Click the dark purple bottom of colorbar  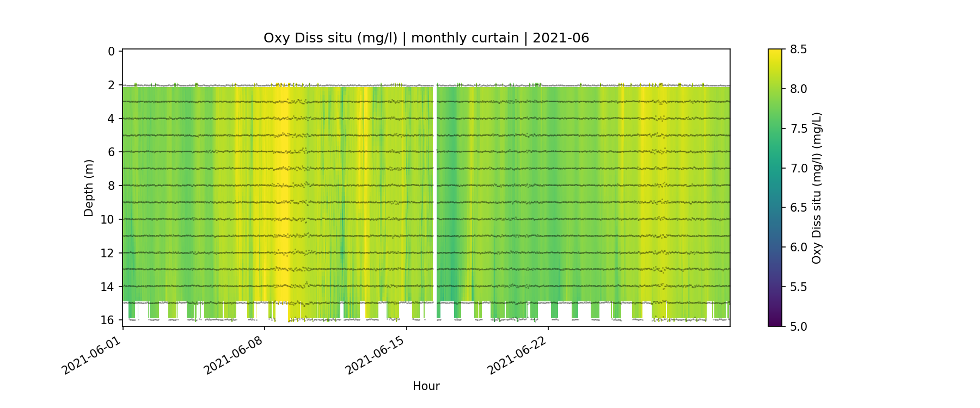tap(775, 323)
